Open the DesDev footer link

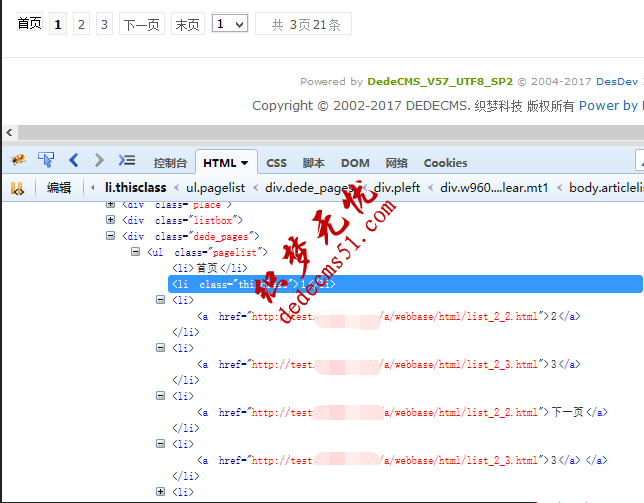pyautogui.click(x=617, y=81)
